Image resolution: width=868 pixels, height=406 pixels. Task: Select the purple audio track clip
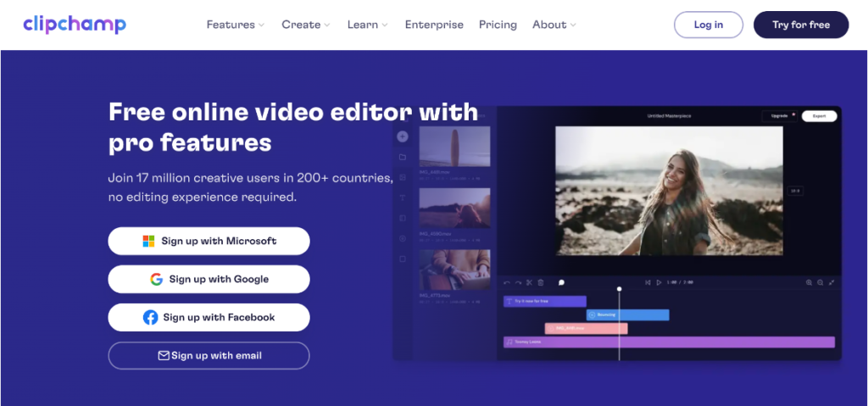click(669, 342)
